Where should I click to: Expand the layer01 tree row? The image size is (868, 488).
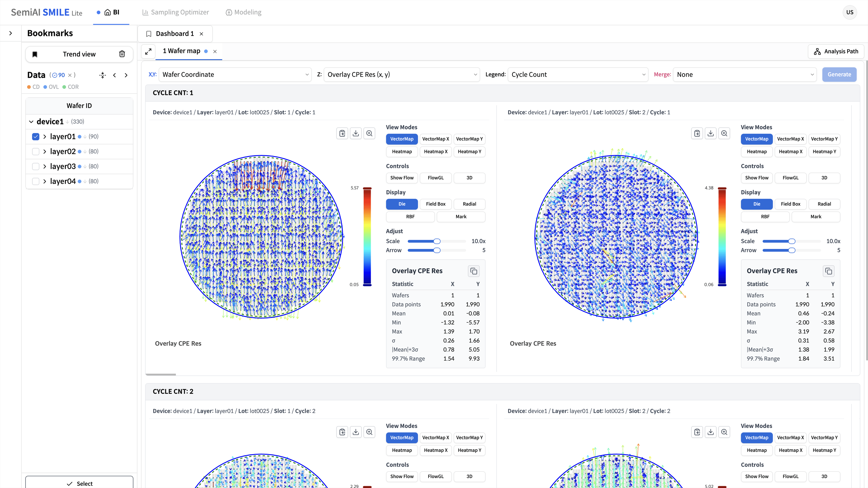tap(45, 137)
